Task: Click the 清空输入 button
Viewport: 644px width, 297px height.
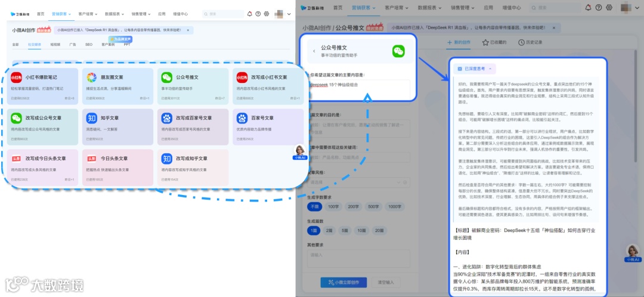Action: coord(386,282)
